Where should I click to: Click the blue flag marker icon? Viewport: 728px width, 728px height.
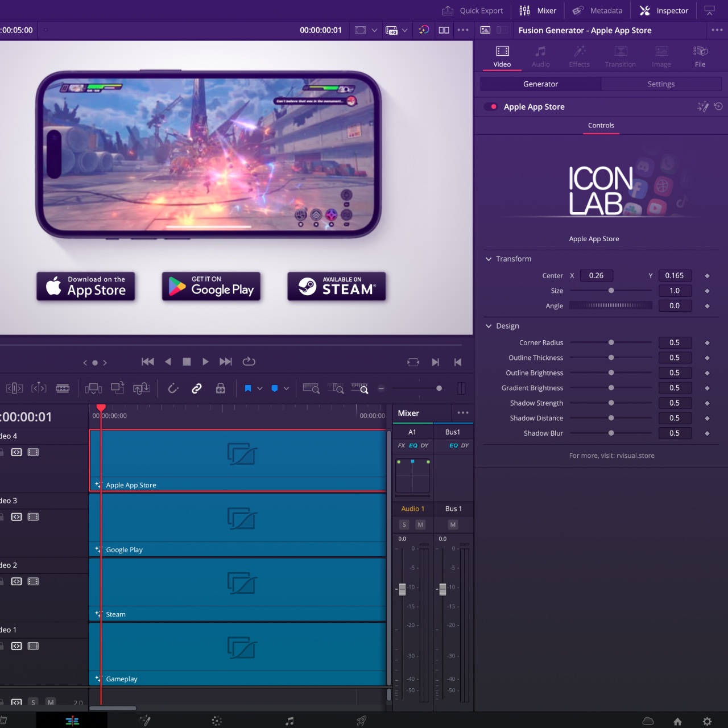[248, 388]
